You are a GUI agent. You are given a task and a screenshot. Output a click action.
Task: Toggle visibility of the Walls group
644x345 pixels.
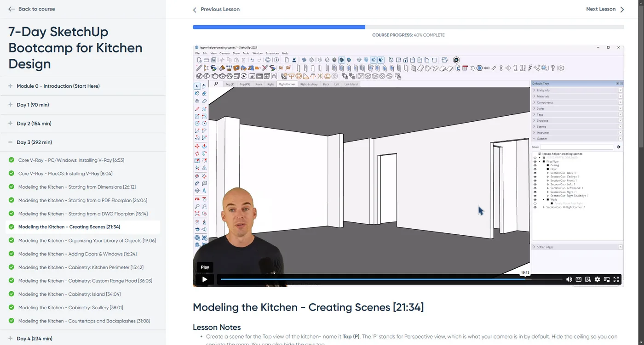coord(535,199)
